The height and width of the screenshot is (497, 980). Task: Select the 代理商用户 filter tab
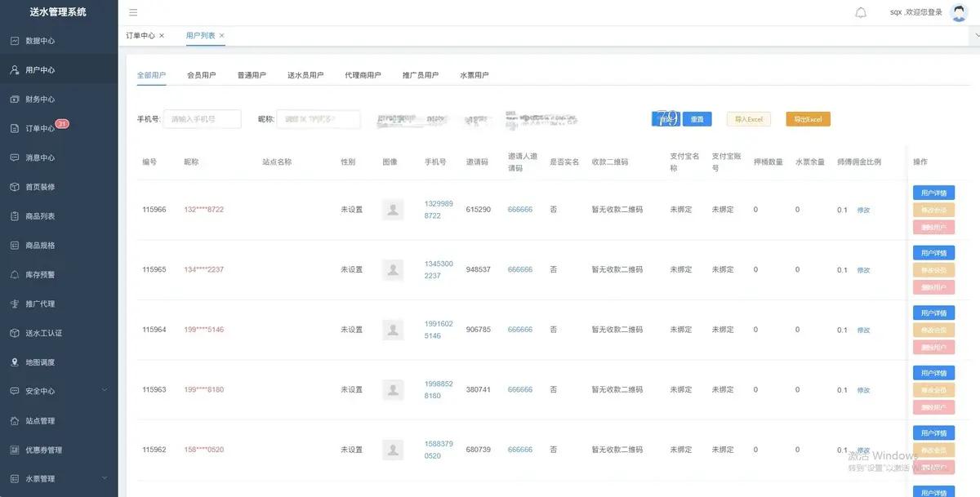click(x=363, y=75)
